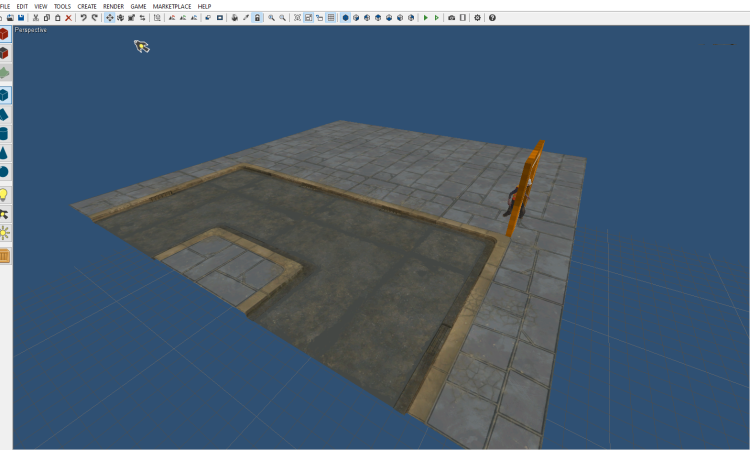The width and height of the screenshot is (750, 450).
Task: Click the undo arrow icon
Action: coord(83,18)
